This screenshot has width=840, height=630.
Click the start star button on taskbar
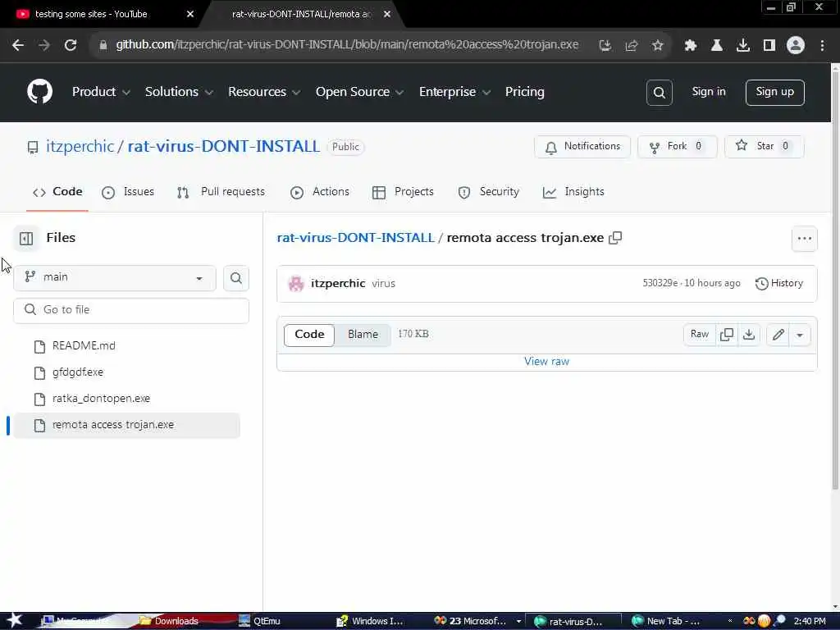coord(14,620)
